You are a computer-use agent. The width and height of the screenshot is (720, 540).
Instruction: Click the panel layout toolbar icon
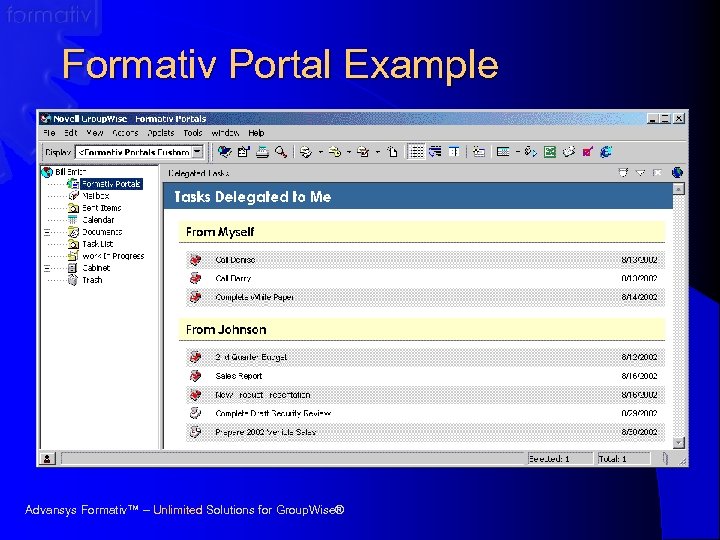click(503, 152)
